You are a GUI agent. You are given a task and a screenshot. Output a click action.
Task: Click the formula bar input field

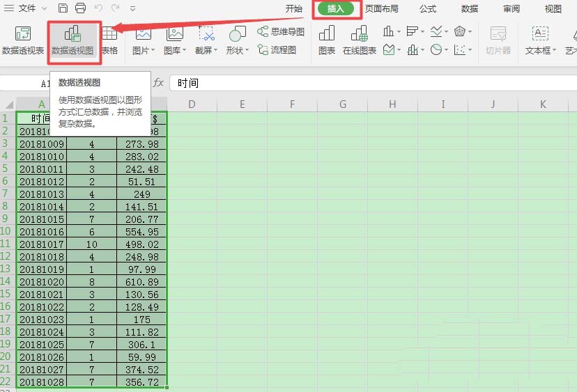(369, 83)
